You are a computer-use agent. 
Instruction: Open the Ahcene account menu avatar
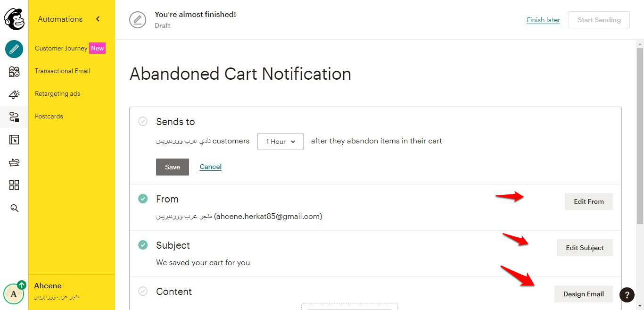[14, 294]
